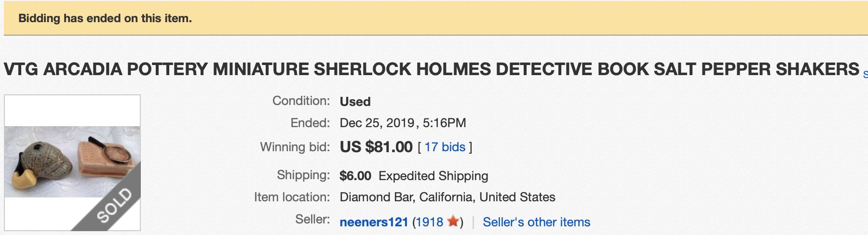This screenshot has width=868, height=235.
Task: Click the $6.00 shipping price
Action: (x=355, y=176)
